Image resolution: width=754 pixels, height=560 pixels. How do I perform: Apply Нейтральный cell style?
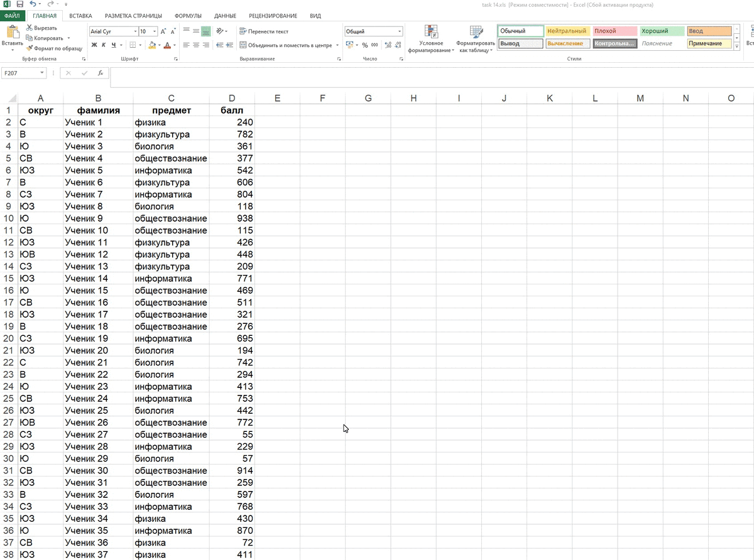(568, 31)
